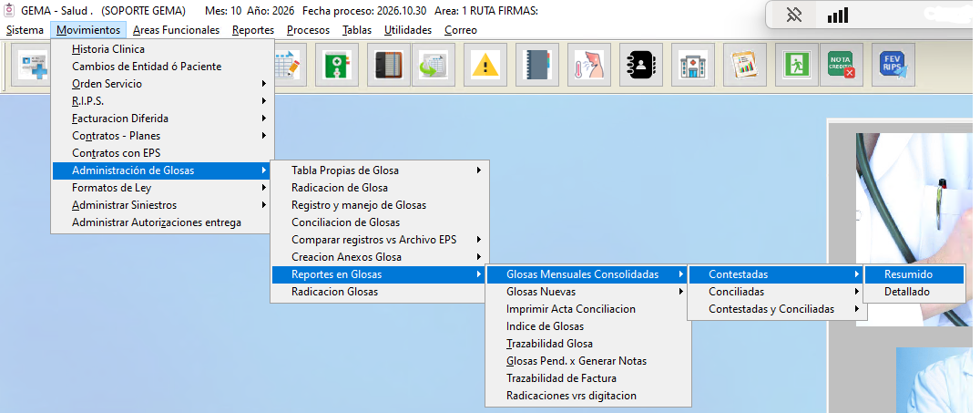
Task: Click the crossed pin icon at top right
Action: pos(794,15)
